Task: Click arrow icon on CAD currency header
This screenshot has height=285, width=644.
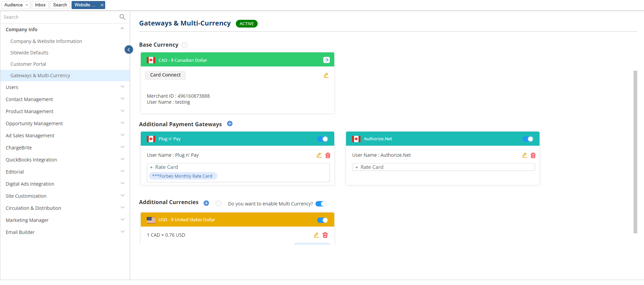Action: click(x=326, y=60)
